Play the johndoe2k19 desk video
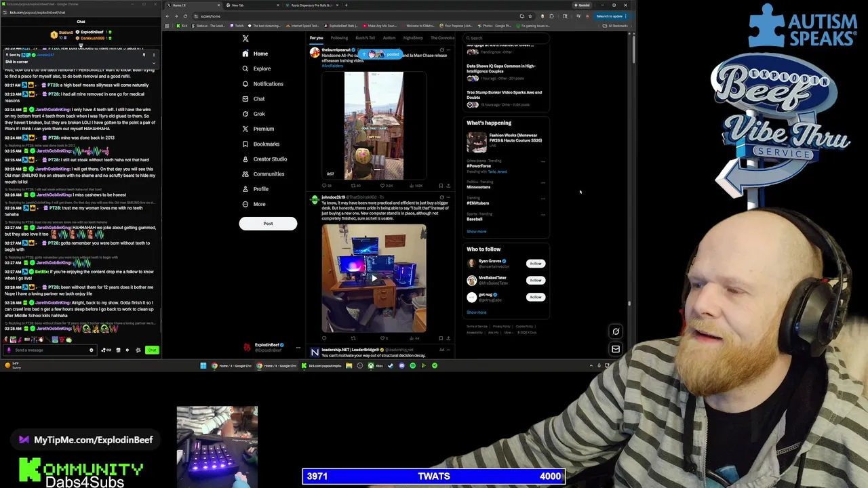 pos(374,278)
